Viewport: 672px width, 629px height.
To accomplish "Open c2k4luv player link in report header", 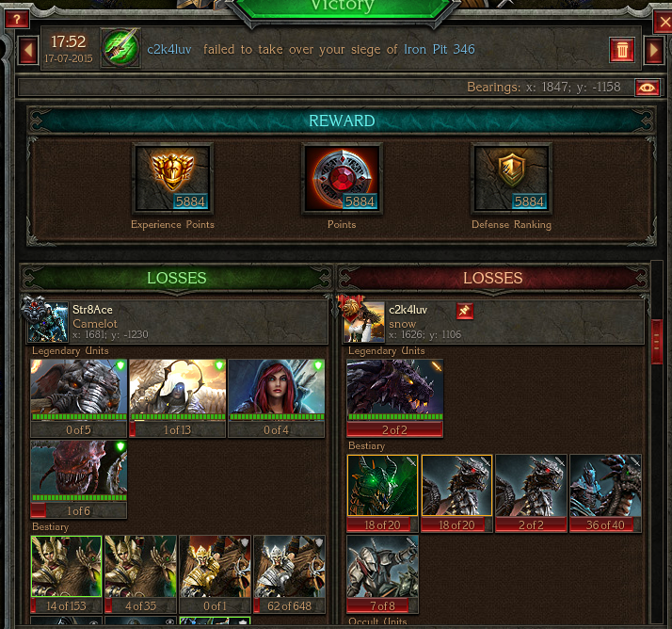I will (169, 50).
